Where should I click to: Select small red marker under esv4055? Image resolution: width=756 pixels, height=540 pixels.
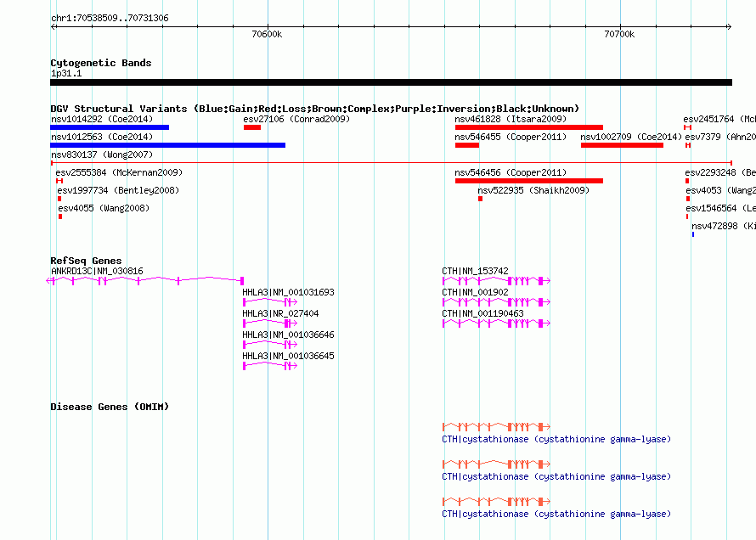click(60, 217)
